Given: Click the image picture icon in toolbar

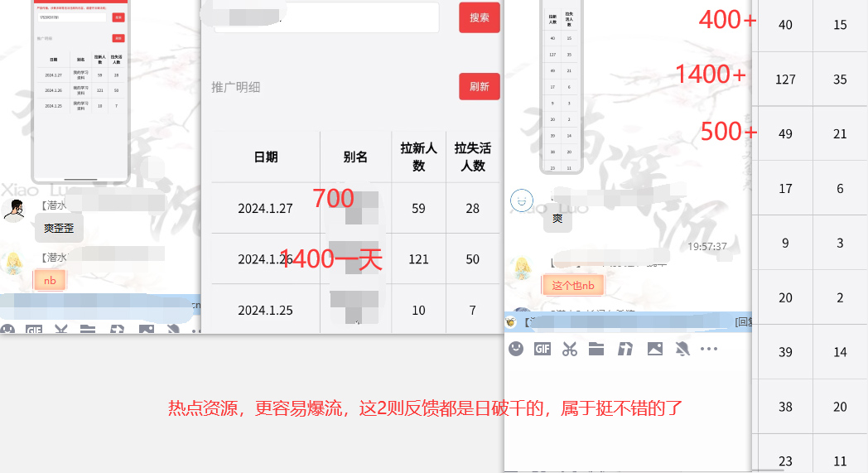Looking at the screenshot, I should tap(654, 349).
